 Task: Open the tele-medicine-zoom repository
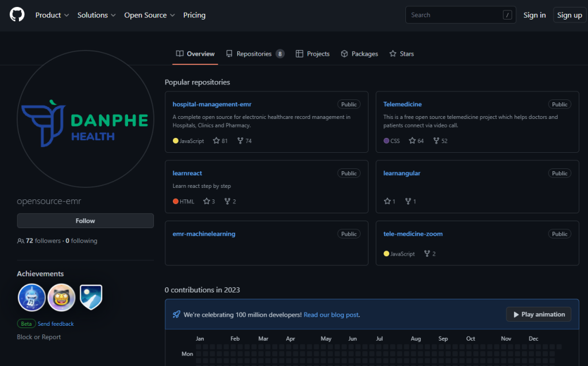(x=413, y=233)
